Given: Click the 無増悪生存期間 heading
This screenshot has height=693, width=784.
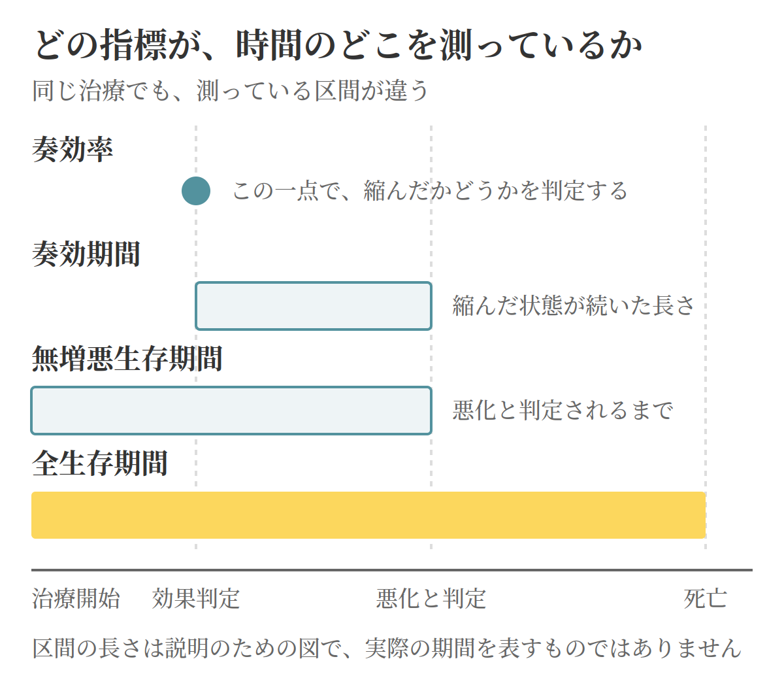Looking at the screenshot, I should coord(127,358).
